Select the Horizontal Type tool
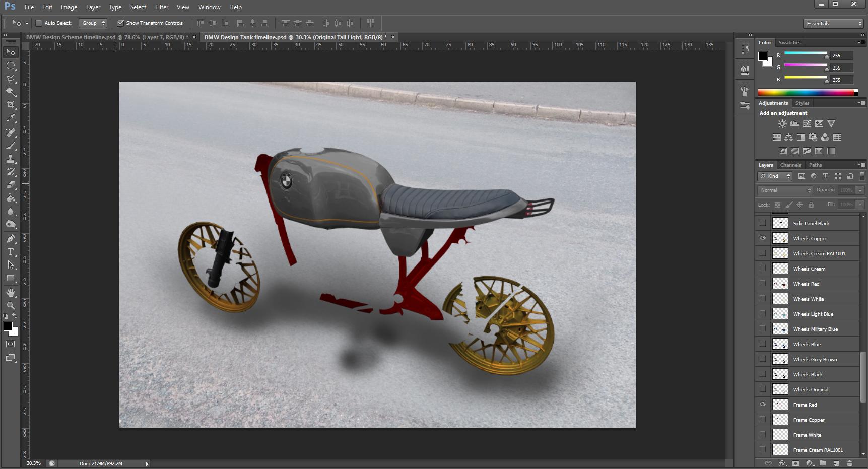868x469 pixels. point(11,252)
